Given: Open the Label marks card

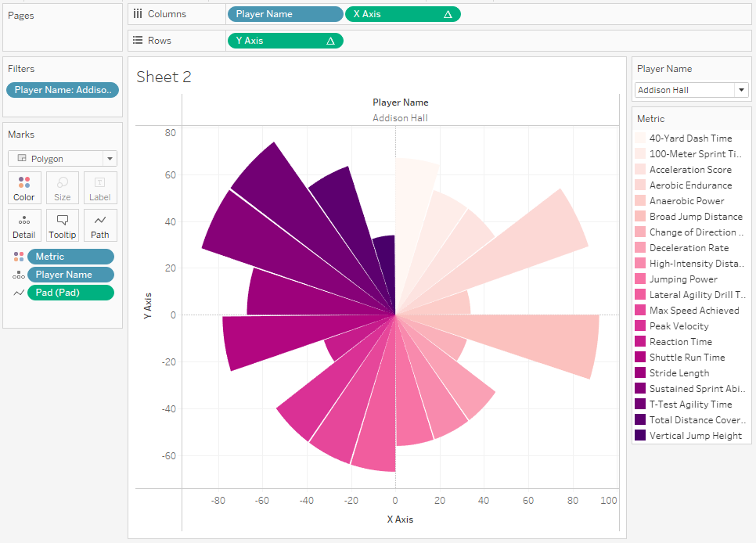Looking at the screenshot, I should [x=100, y=188].
